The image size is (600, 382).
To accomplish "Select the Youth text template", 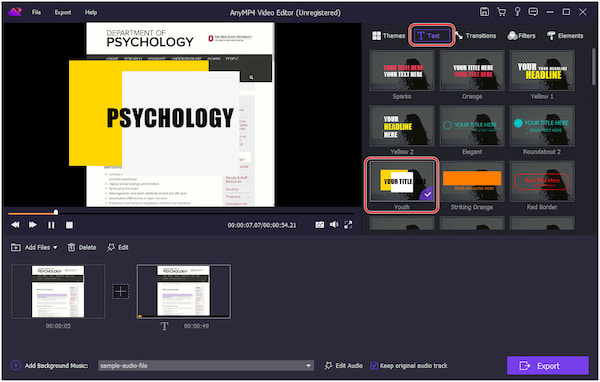I will 402,181.
